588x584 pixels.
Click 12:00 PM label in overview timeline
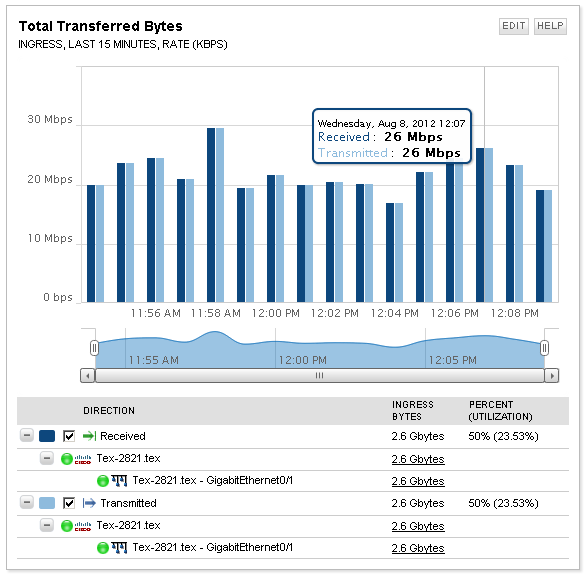point(302,360)
